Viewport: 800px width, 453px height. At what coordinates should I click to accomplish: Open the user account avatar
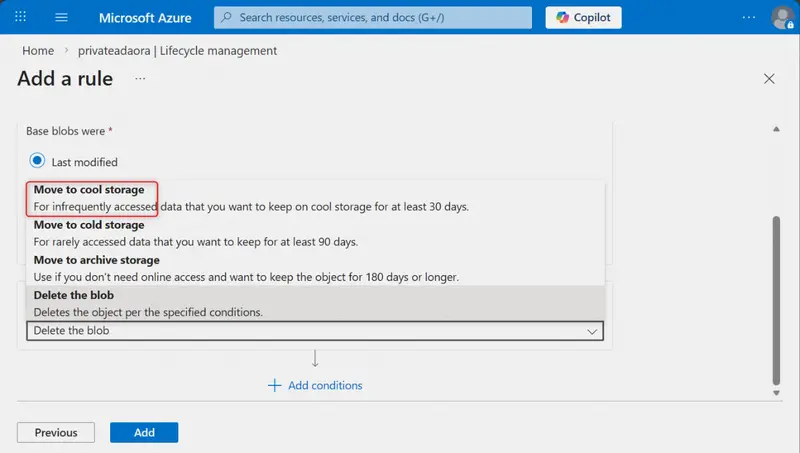[782, 17]
